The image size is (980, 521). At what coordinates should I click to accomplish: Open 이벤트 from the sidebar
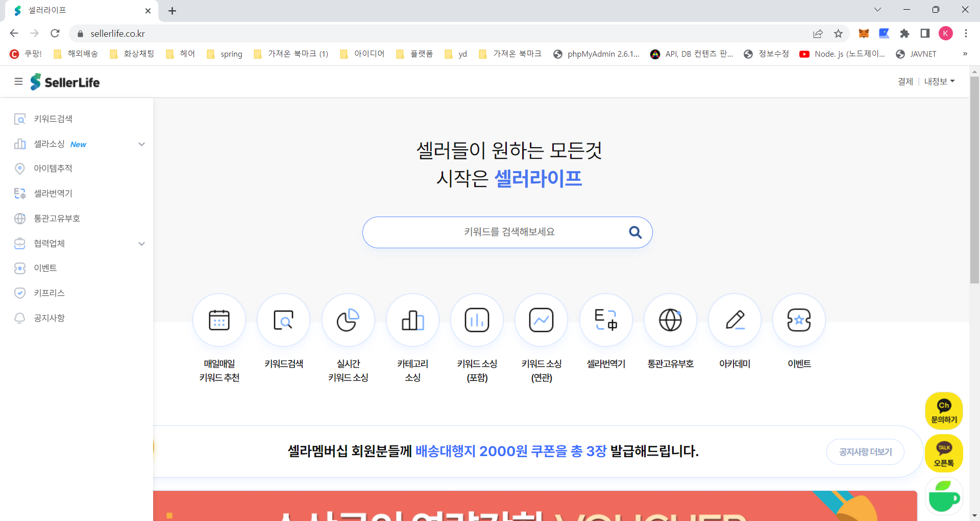pos(45,268)
